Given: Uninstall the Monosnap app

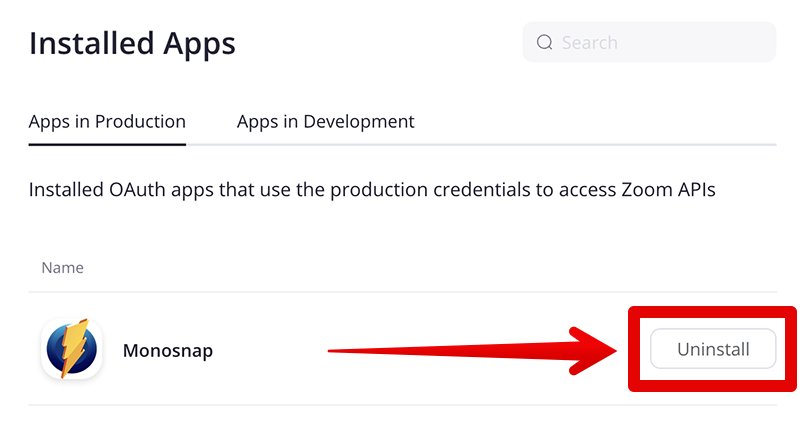Looking at the screenshot, I should pos(712,350).
